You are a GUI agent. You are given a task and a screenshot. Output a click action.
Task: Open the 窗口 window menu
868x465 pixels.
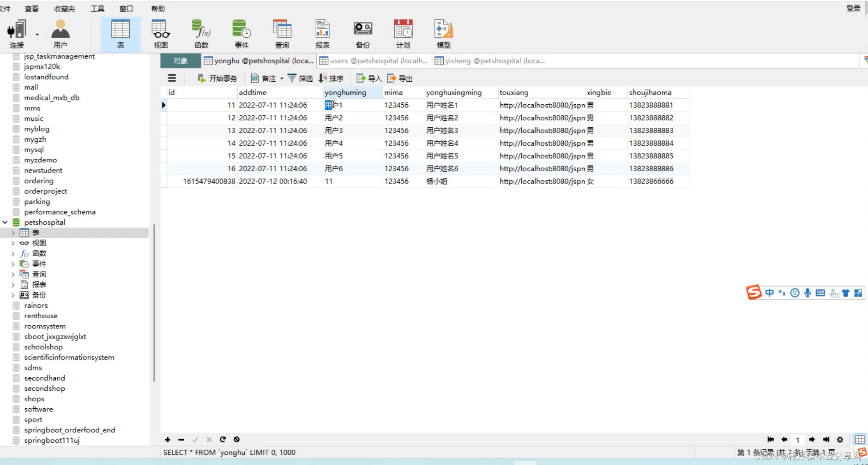coord(126,9)
